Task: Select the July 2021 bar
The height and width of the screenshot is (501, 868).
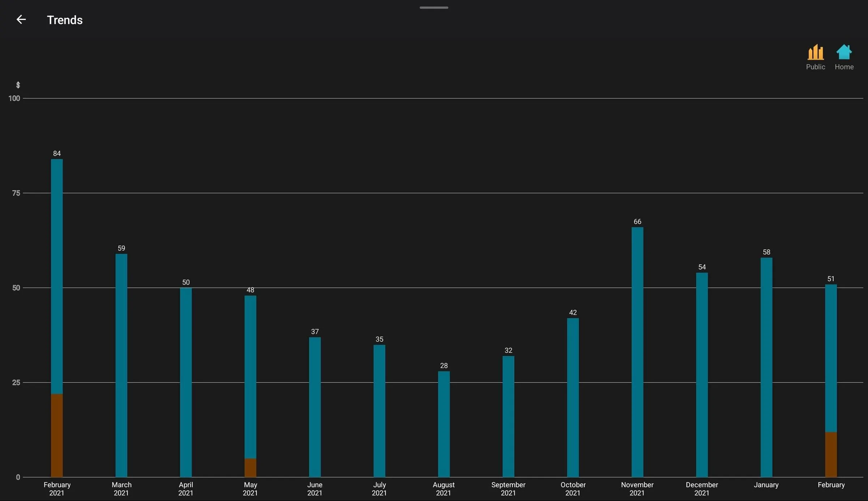Action: tap(379, 411)
